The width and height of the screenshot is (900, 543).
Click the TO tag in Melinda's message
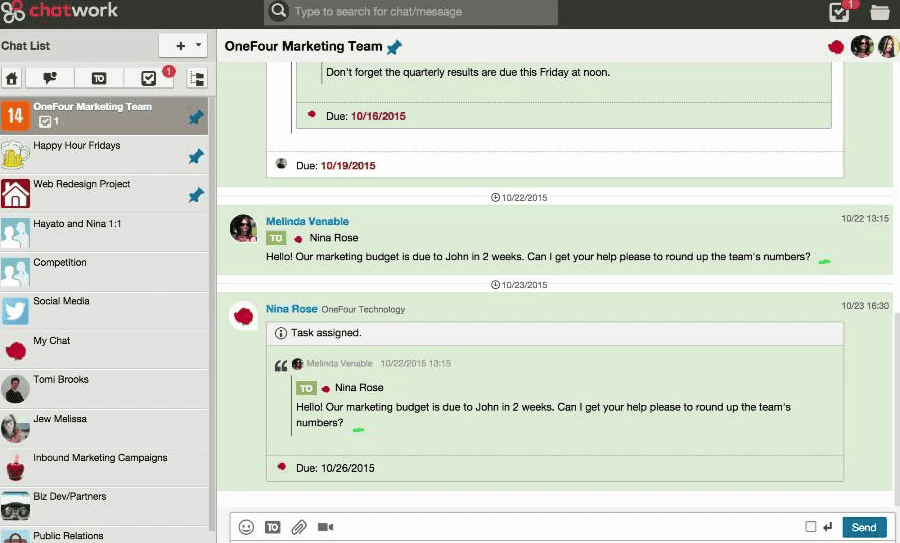[x=276, y=238]
